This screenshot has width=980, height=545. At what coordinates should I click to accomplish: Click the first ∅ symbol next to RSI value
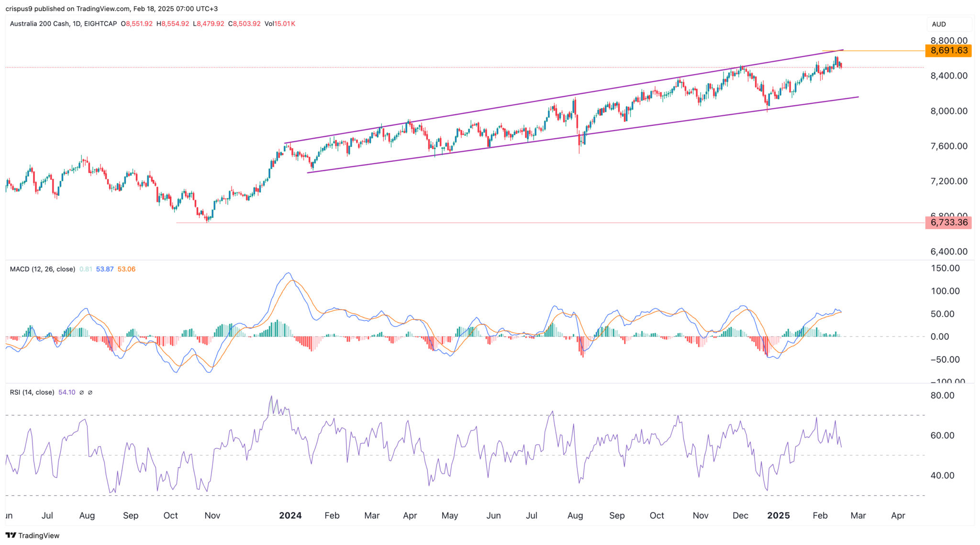click(82, 392)
